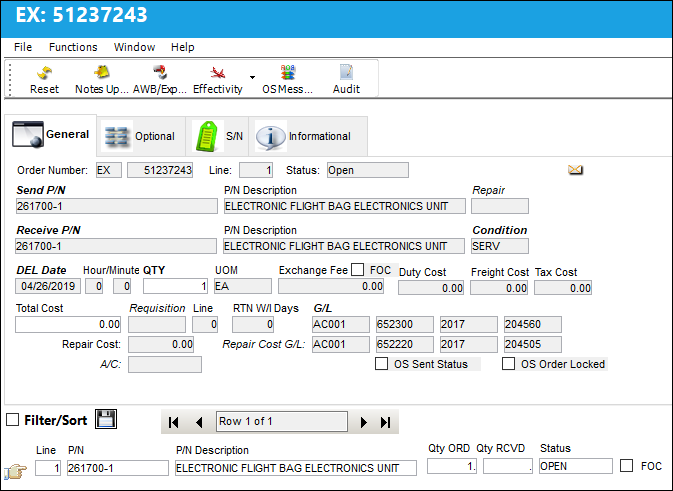Viewport: 673px width, 491px height.
Task: Toggle the Exchange Fee FOC checkbox
Action: tap(358, 270)
